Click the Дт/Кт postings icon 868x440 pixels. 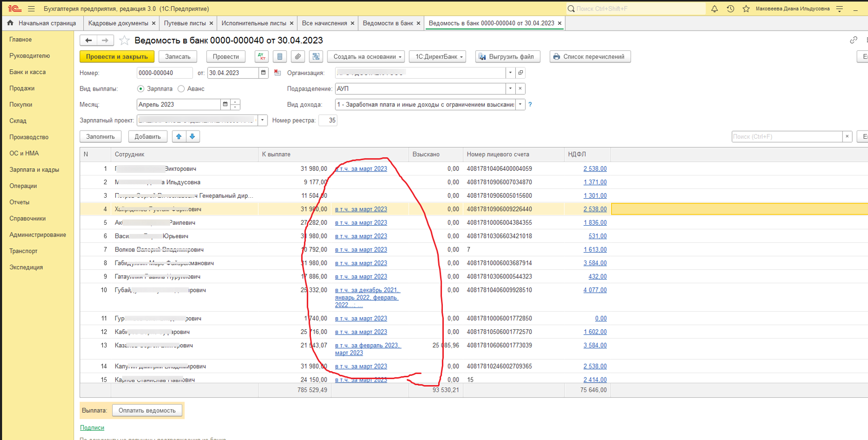tap(262, 57)
